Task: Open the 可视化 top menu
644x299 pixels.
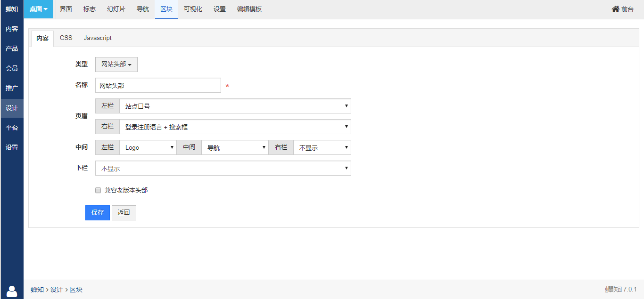Action: pos(193,9)
